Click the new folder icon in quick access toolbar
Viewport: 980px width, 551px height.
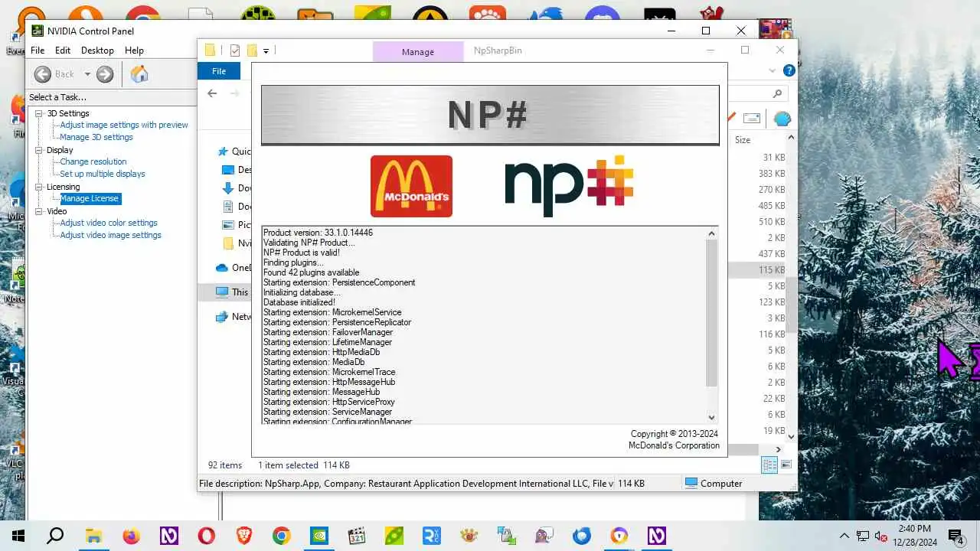pos(252,51)
